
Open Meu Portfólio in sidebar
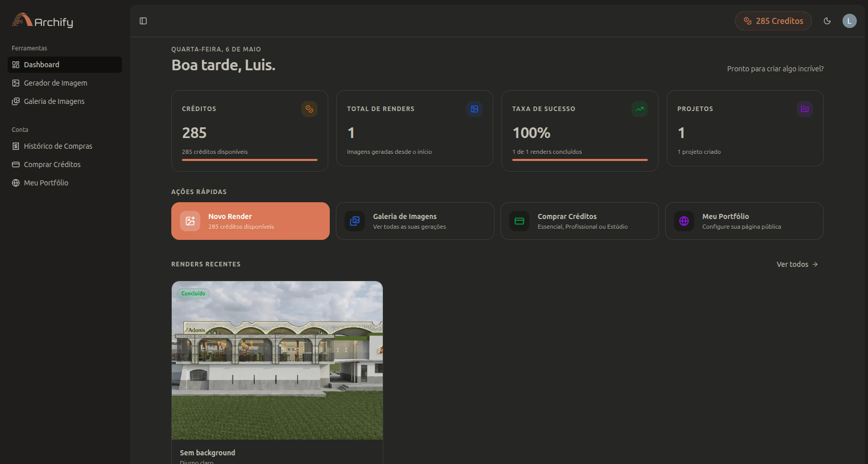(x=65, y=183)
